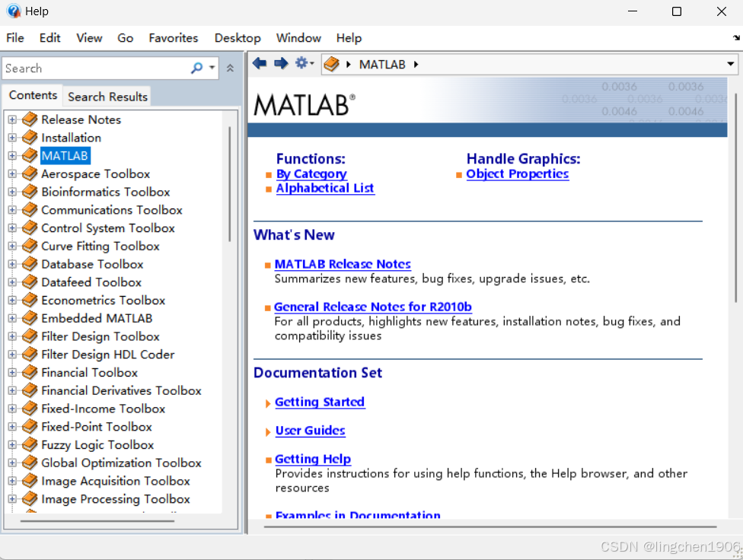Open the File menu

pos(15,38)
